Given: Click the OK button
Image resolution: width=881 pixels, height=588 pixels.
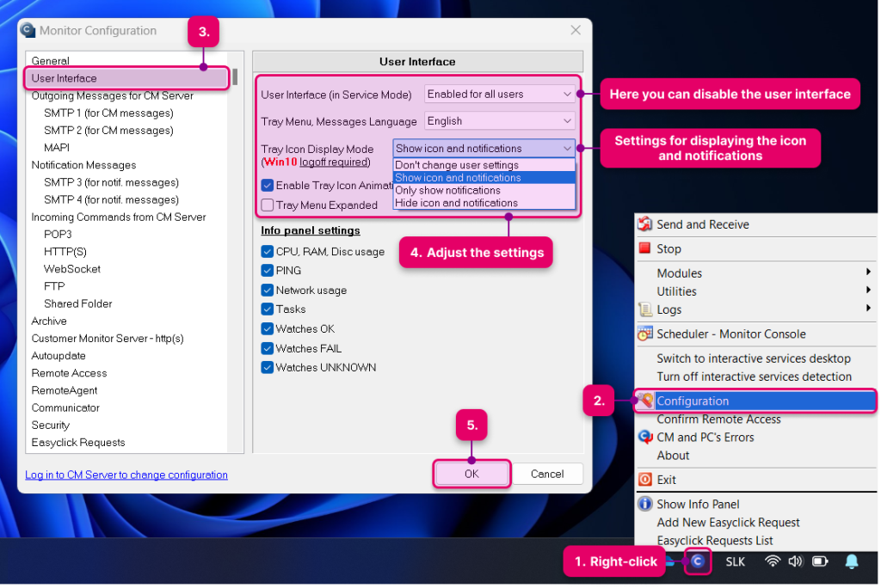Looking at the screenshot, I should tap(473, 475).
